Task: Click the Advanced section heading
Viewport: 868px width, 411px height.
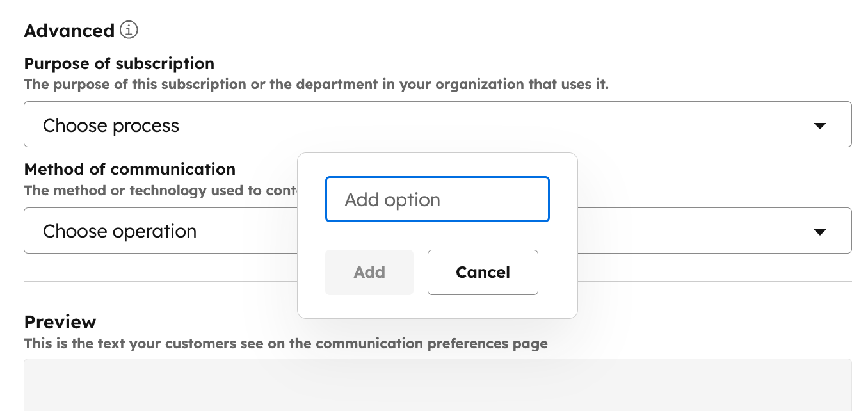Action: [x=69, y=31]
